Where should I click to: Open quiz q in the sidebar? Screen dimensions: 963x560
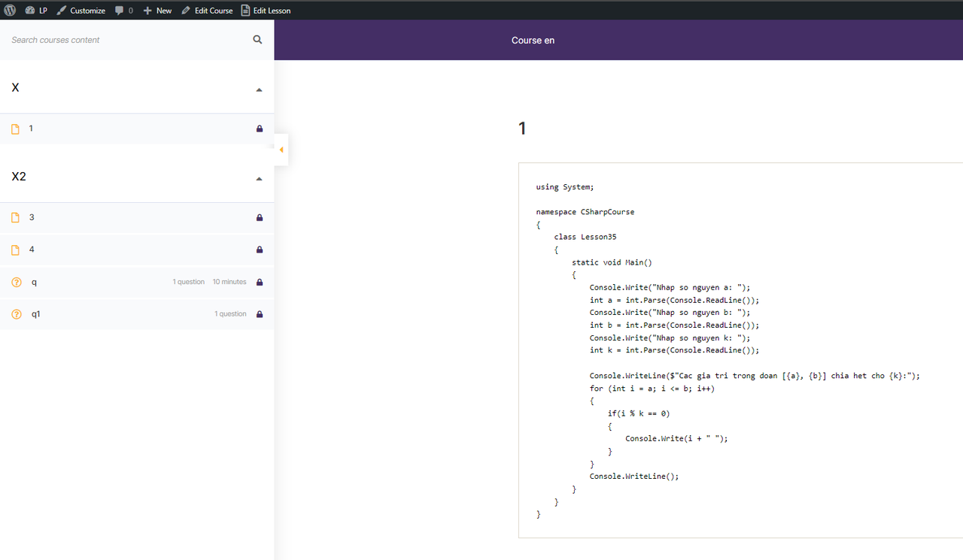[x=137, y=282]
